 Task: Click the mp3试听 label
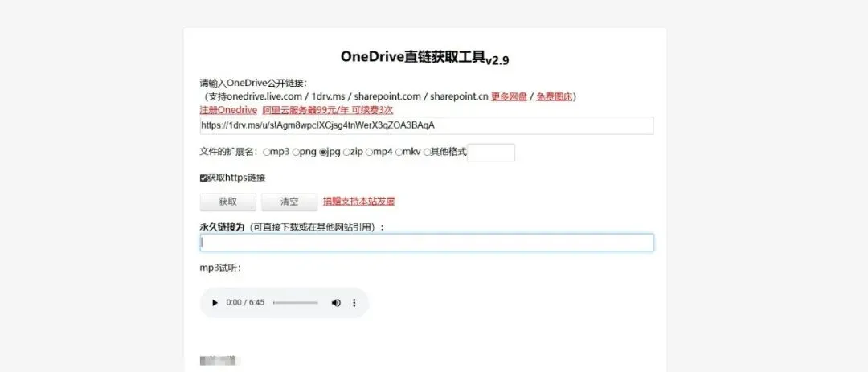[220, 268]
